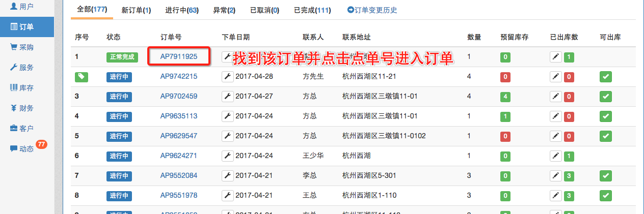644x214 pixels.
Task: Open order AP9624271
Action: pos(179,156)
